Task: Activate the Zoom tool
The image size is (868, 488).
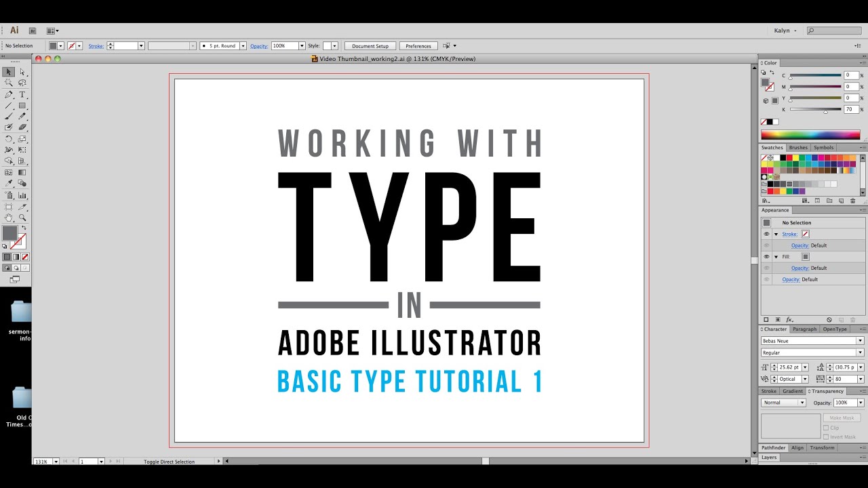Action: (22, 218)
